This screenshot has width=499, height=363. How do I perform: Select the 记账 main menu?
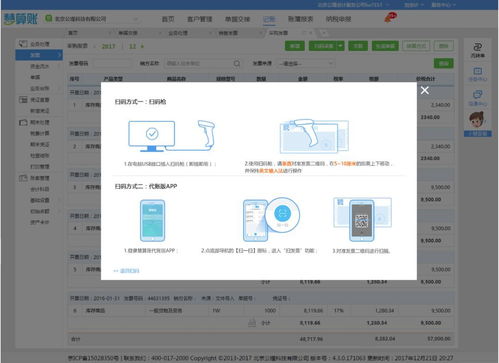tap(269, 19)
